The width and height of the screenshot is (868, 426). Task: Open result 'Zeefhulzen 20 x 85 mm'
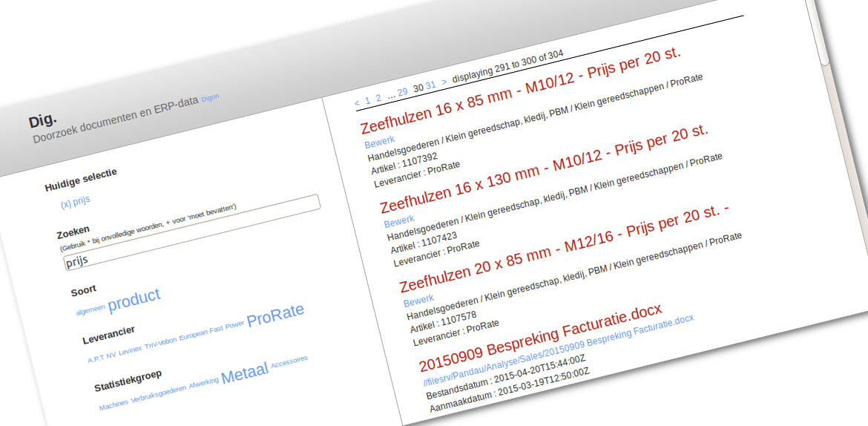[x=565, y=248]
